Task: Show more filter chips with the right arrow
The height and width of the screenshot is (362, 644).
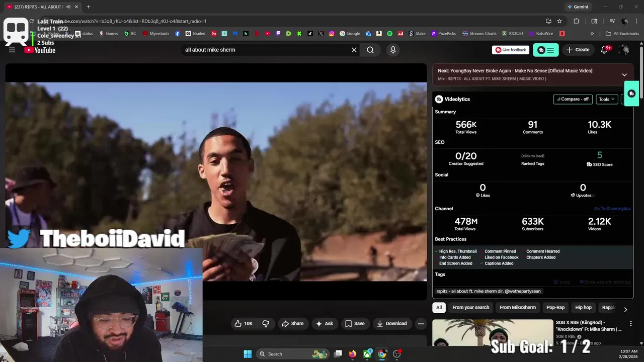Action: coord(625,309)
